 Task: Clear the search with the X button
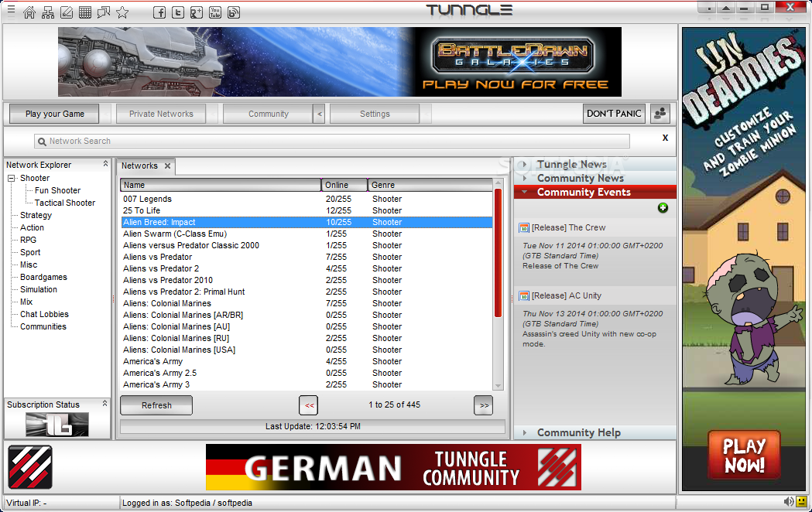coord(665,138)
